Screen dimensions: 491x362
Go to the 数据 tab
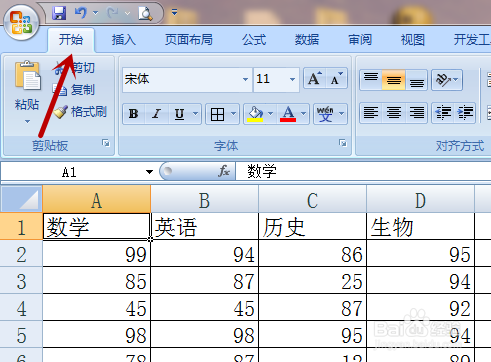(307, 40)
